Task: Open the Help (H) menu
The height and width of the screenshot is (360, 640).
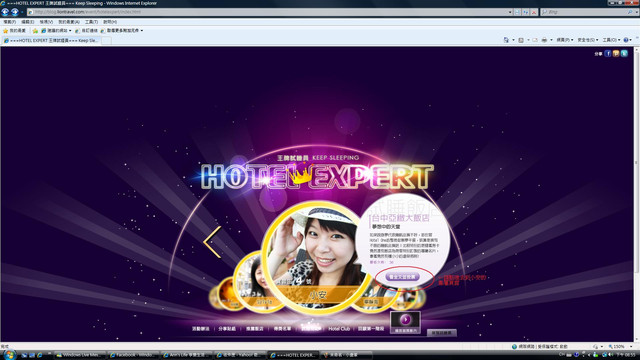Action: click(x=109, y=22)
